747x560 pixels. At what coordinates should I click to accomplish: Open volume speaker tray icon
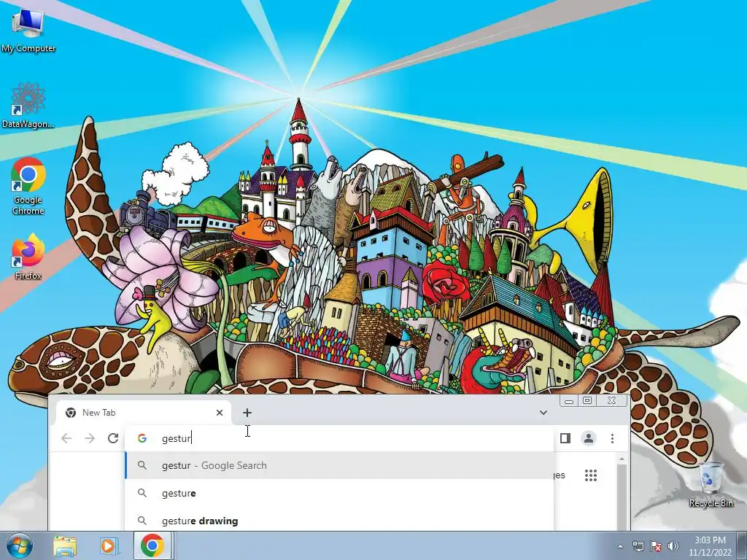673,546
